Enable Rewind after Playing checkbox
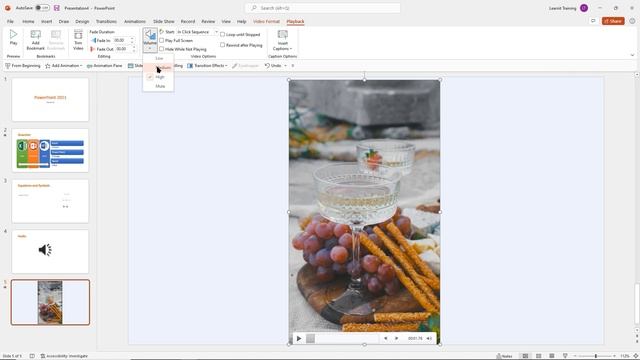Image resolution: width=640 pixels, height=360 pixels. [222, 45]
